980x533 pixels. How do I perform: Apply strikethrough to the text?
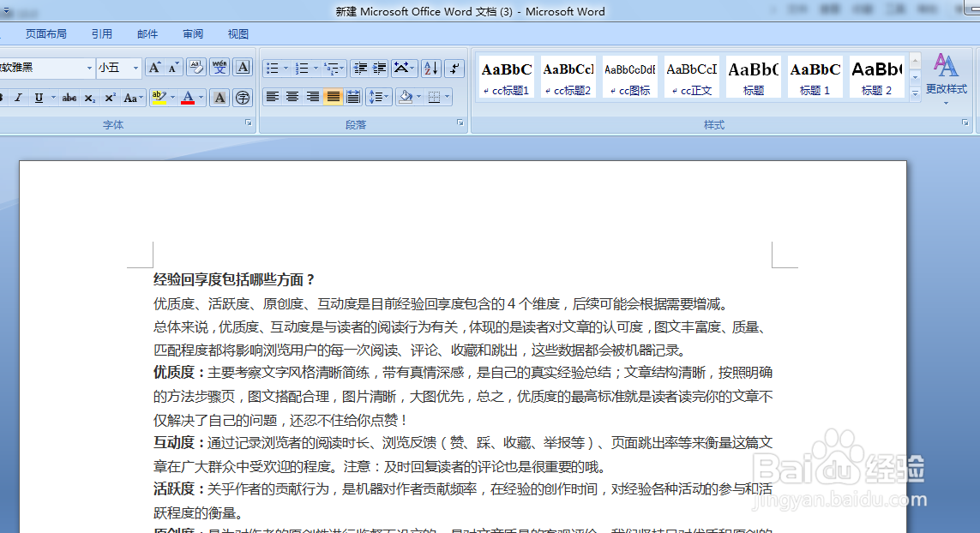point(69,98)
